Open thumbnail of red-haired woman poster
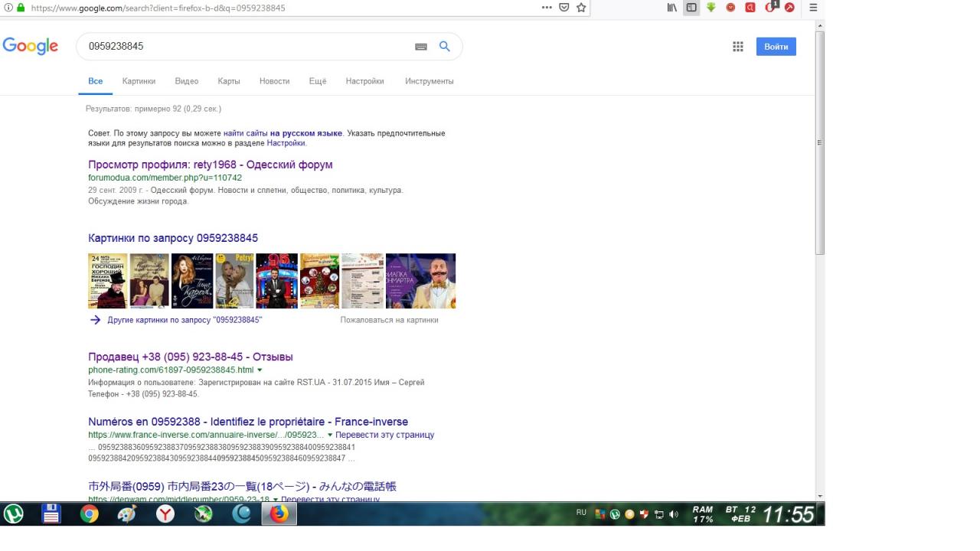The height and width of the screenshot is (551, 980). coord(192,281)
